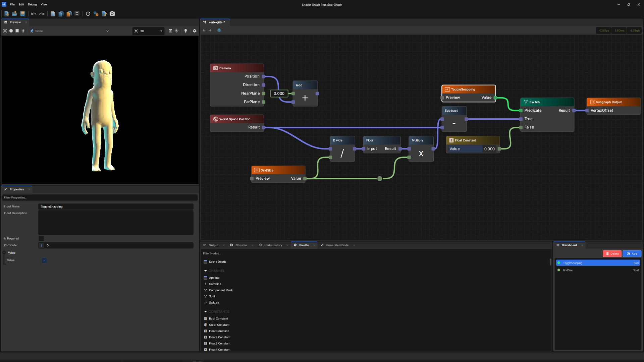Open the Debug menu
This screenshot has height=362, width=644.
pyautogui.click(x=32, y=4)
